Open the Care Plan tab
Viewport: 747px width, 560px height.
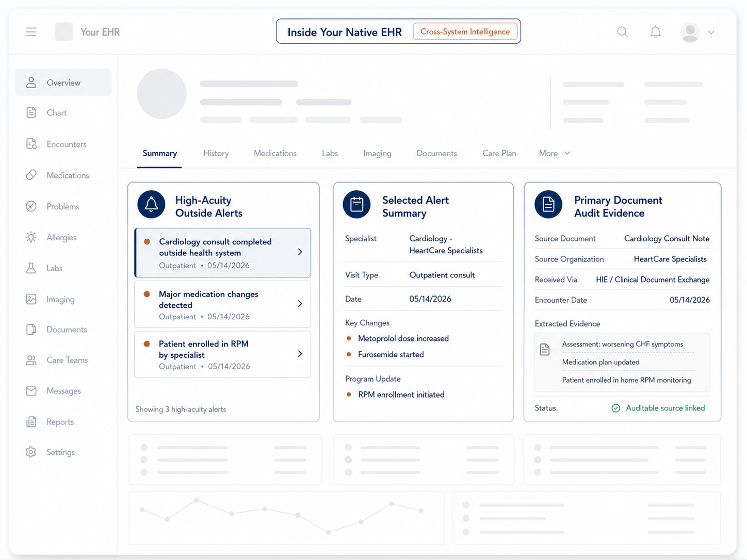pyautogui.click(x=499, y=153)
